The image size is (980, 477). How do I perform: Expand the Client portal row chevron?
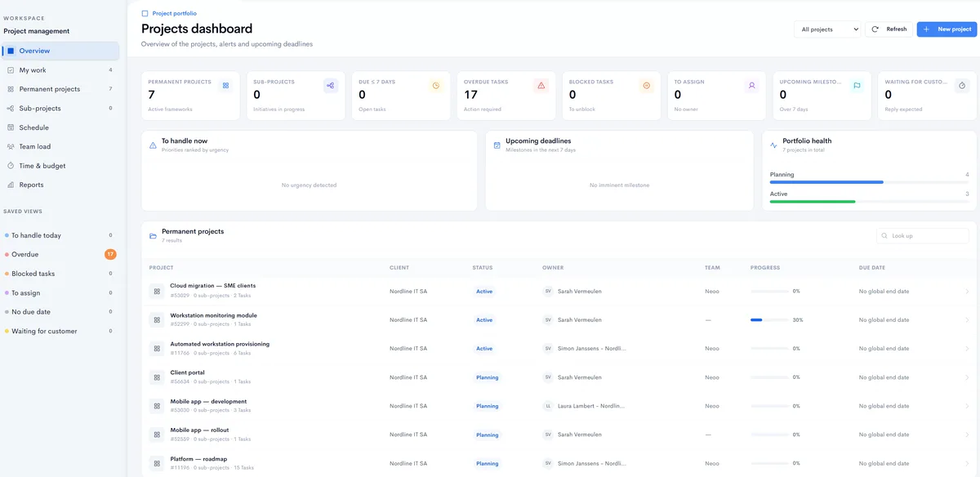(967, 377)
